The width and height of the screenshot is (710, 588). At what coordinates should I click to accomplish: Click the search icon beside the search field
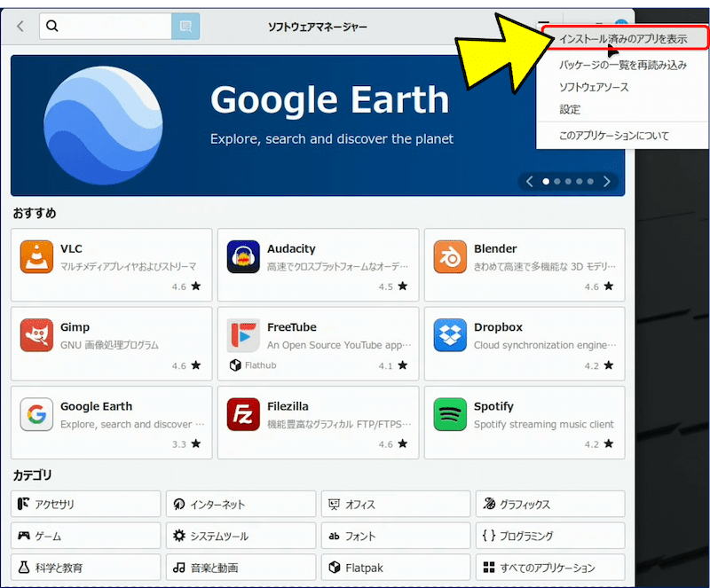click(185, 26)
